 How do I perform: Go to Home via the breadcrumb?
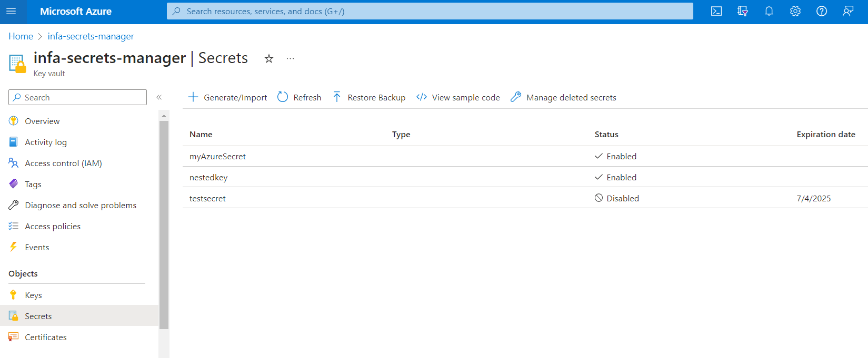pos(21,36)
